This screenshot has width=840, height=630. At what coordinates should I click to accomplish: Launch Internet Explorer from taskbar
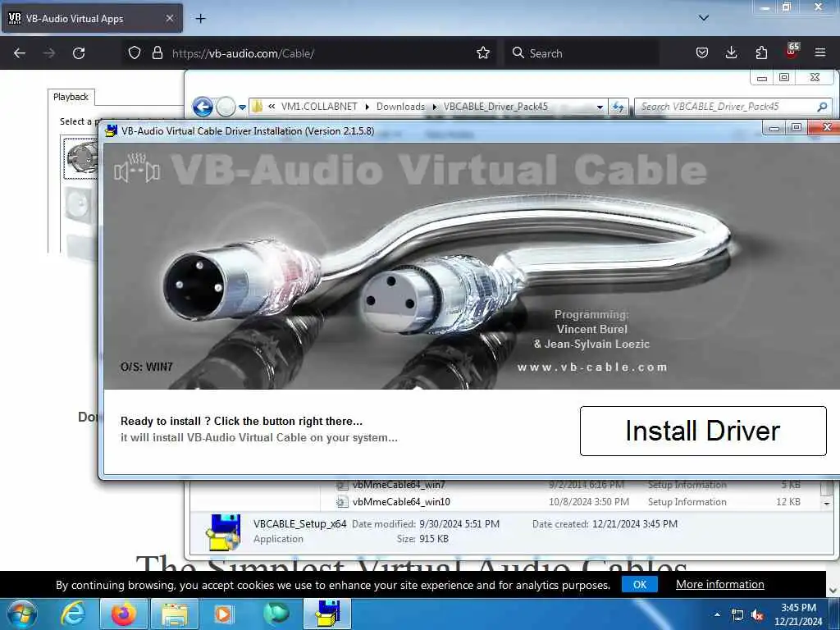click(x=73, y=614)
